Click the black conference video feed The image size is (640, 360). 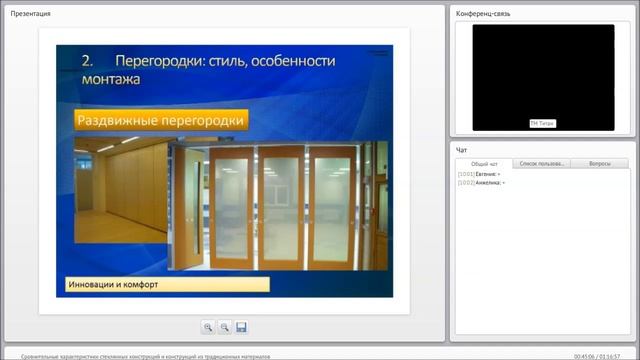click(x=543, y=78)
